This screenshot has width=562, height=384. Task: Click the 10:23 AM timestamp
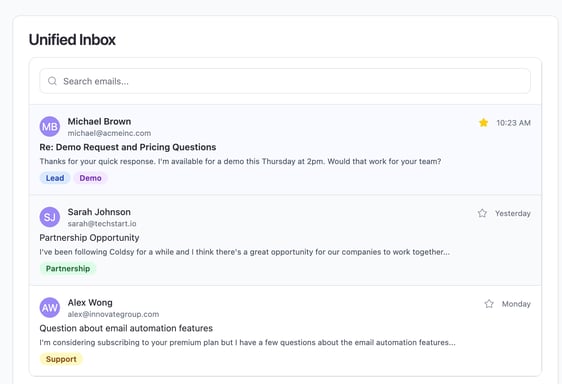513,123
